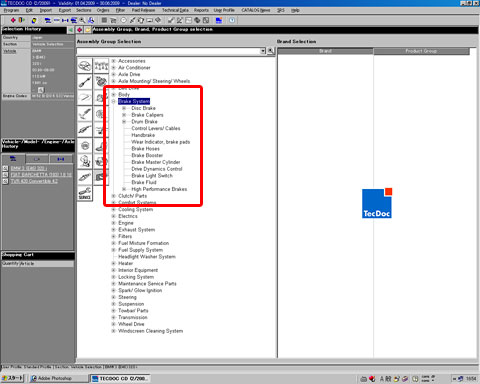Open the Service wrench assembly icon

pyautogui.click(x=85, y=193)
